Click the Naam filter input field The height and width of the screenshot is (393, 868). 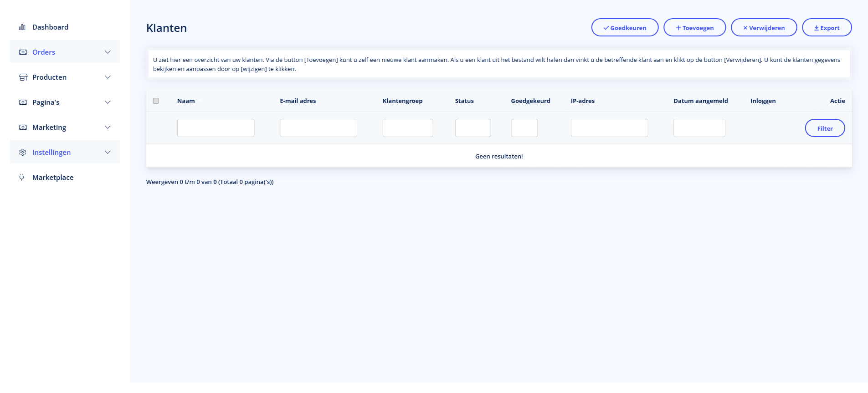coord(216,128)
